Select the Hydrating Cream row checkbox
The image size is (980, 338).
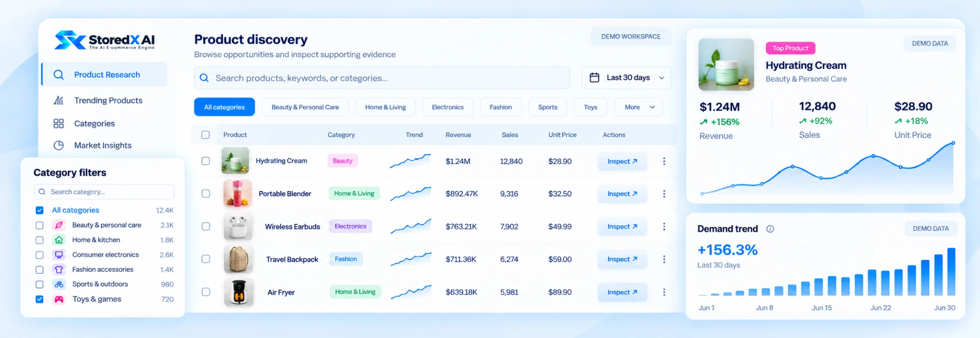pyautogui.click(x=206, y=161)
